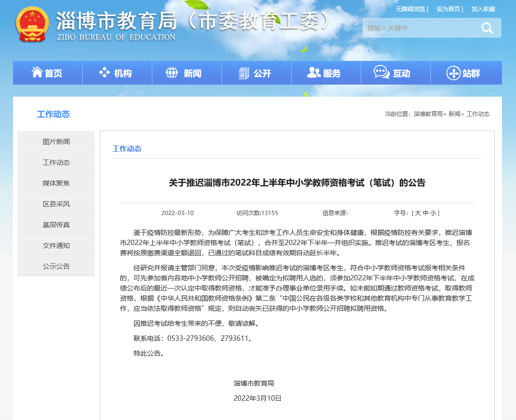516x420 pixels.
Task: Click the home icon for 首页
Action: point(37,72)
